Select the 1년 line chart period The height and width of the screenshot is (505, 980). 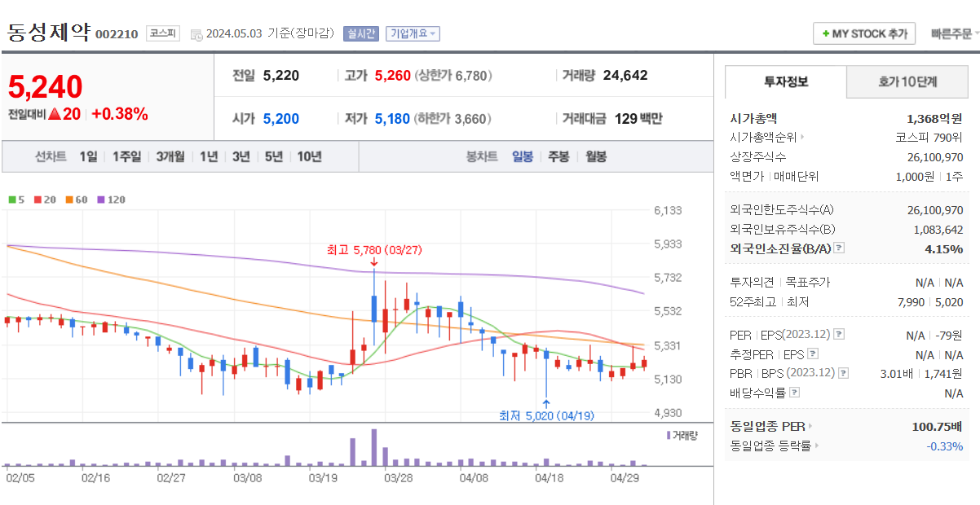[x=209, y=156]
